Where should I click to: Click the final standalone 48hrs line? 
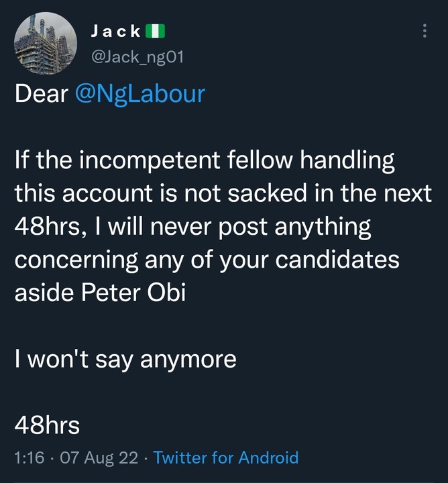pyautogui.click(x=47, y=425)
